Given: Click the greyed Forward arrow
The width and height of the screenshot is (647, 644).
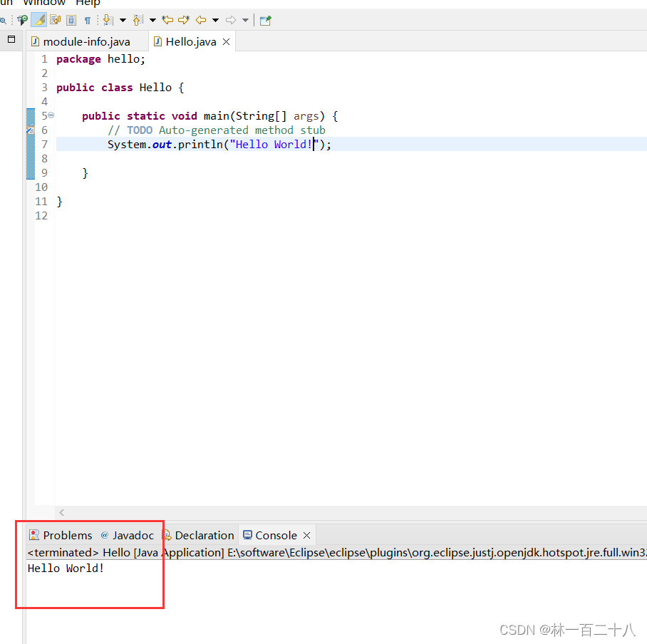Looking at the screenshot, I should click(x=231, y=20).
